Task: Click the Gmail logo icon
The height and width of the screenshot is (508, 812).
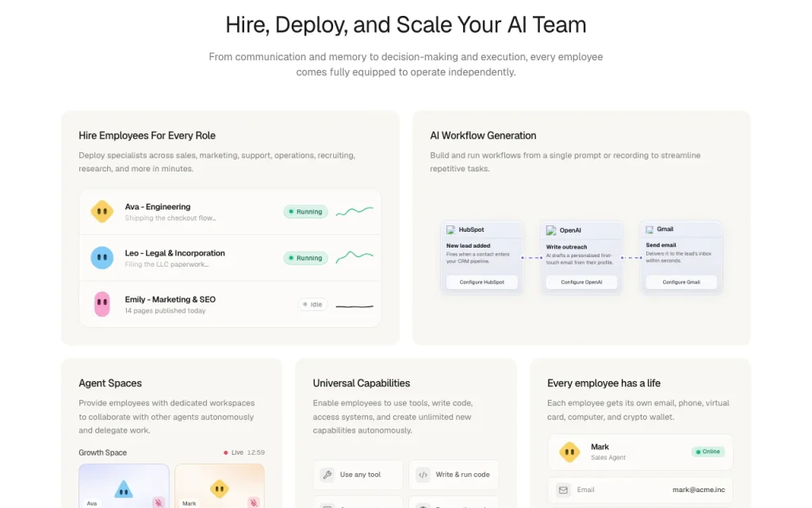Action: pos(649,229)
